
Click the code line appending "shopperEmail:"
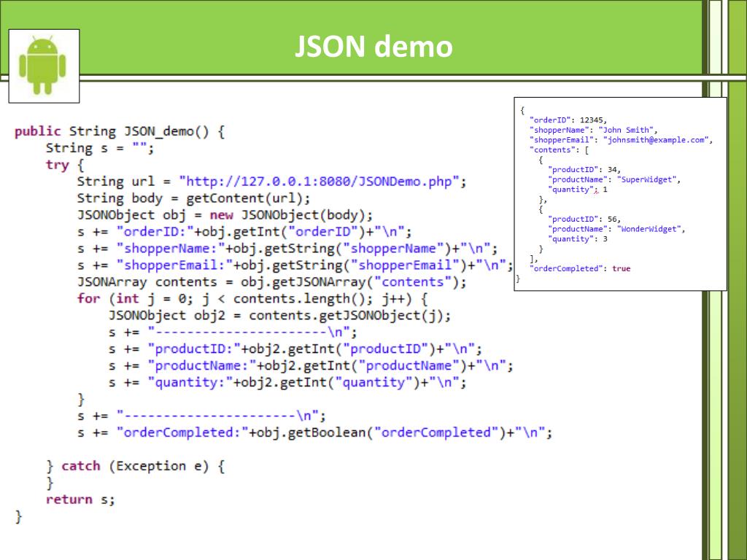tap(295, 265)
